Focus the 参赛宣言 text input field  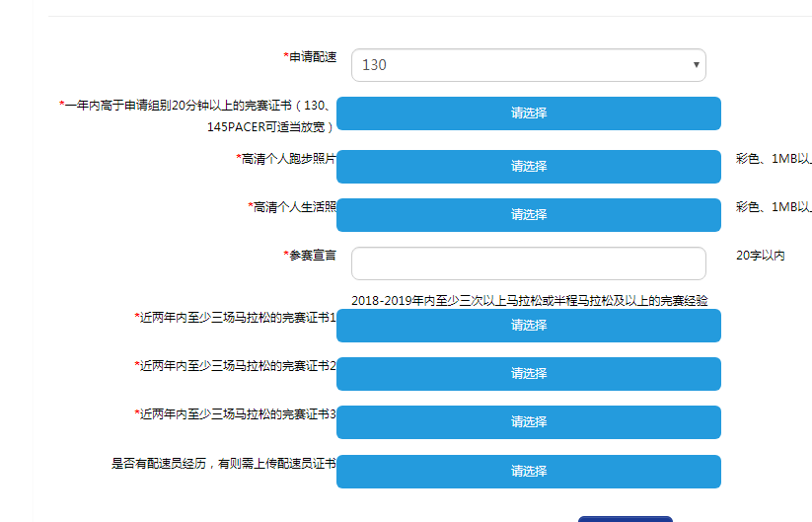[x=528, y=263]
